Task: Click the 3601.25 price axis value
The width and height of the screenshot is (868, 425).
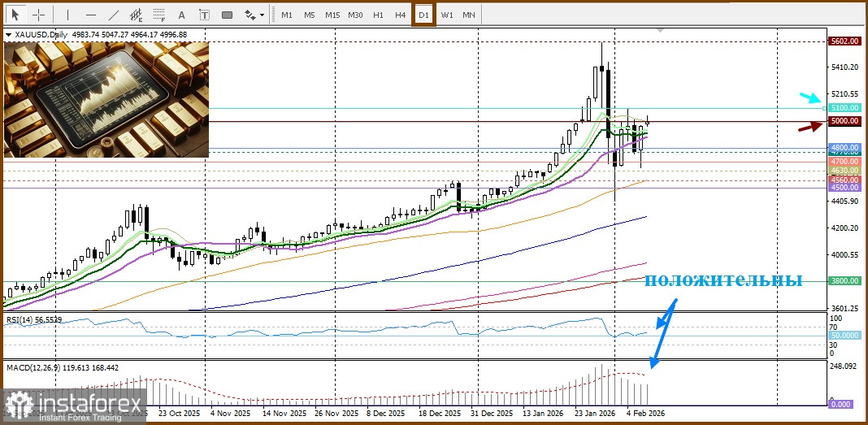Action: point(844,308)
